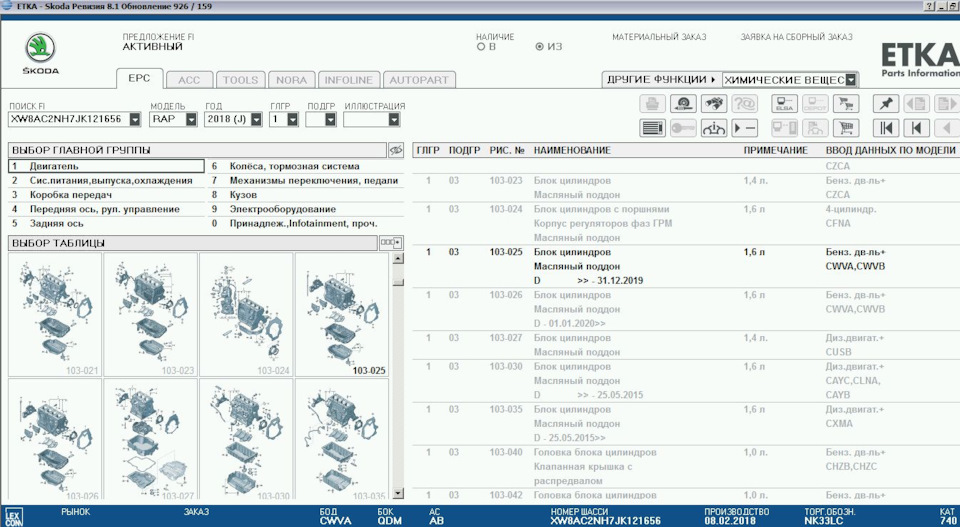
Task: Open the INFOLINE tab
Action: coord(348,79)
